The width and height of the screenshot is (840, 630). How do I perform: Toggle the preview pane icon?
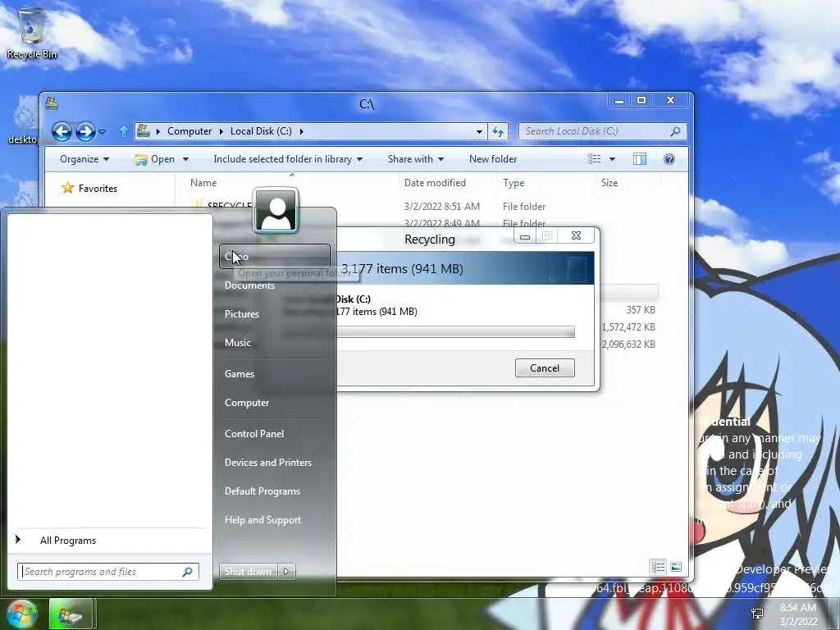pyautogui.click(x=640, y=159)
